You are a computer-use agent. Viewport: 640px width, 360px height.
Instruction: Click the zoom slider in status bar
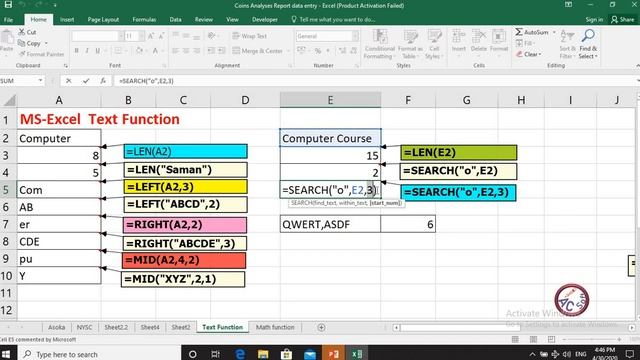(x=591, y=340)
